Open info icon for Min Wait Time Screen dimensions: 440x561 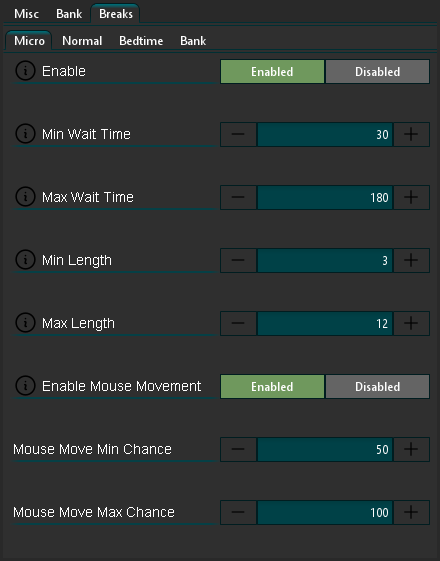click(x=25, y=134)
